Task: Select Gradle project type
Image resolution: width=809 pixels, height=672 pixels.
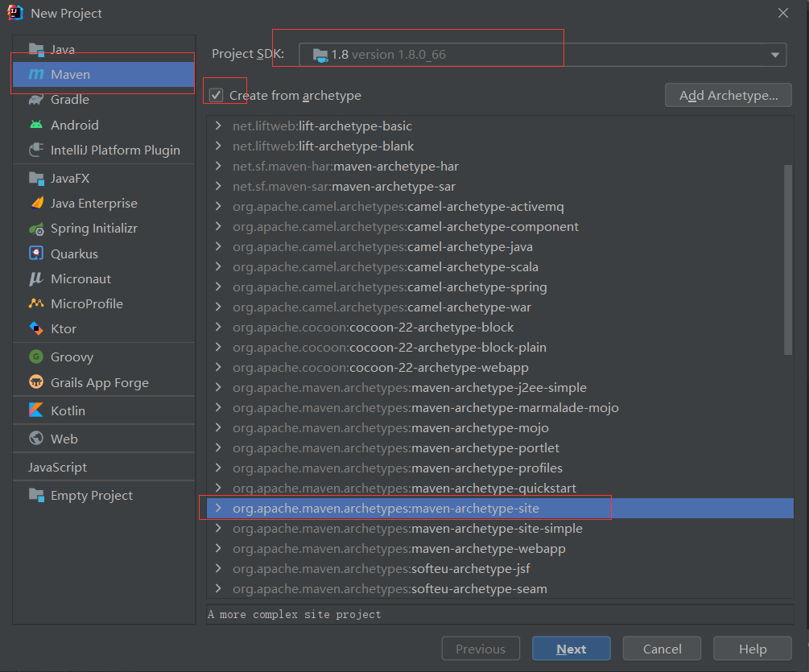Action: pyautogui.click(x=104, y=100)
